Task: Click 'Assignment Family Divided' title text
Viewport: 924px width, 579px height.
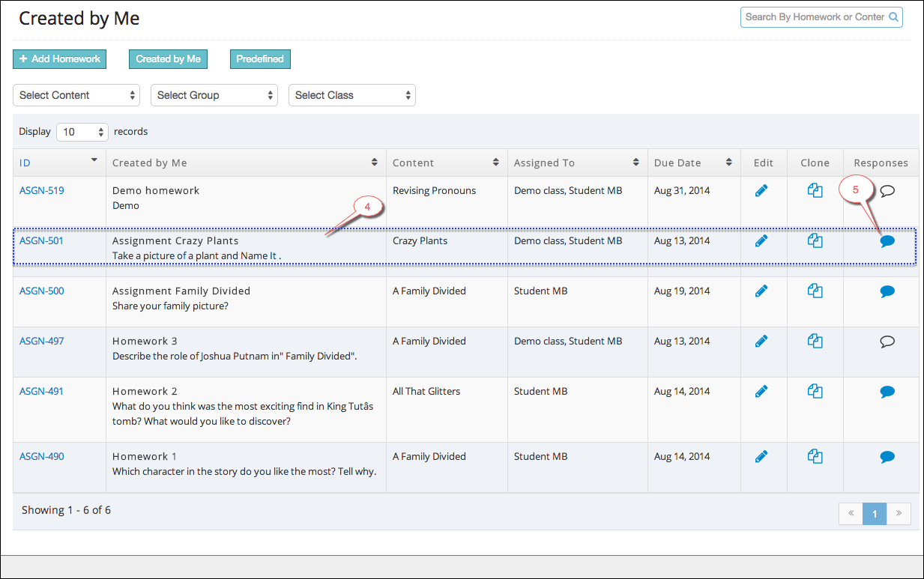Action: click(x=181, y=291)
